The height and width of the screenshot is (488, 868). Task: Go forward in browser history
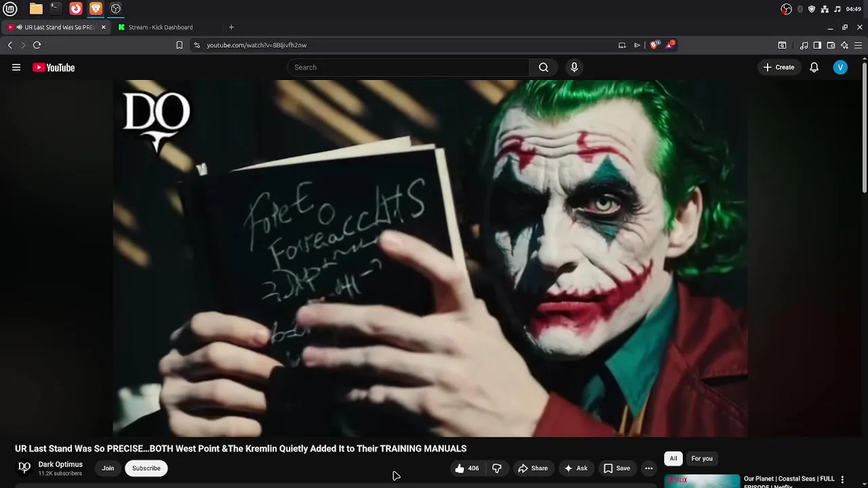[x=23, y=45]
